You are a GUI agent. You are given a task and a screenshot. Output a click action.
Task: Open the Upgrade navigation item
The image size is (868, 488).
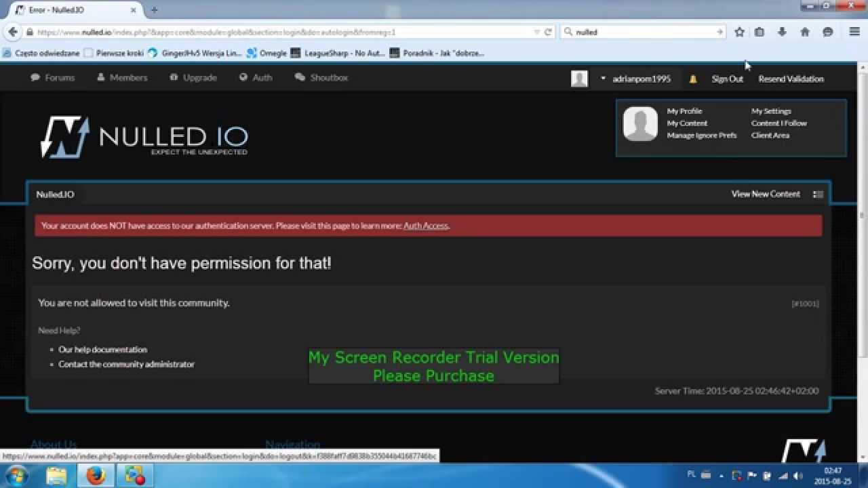193,78
